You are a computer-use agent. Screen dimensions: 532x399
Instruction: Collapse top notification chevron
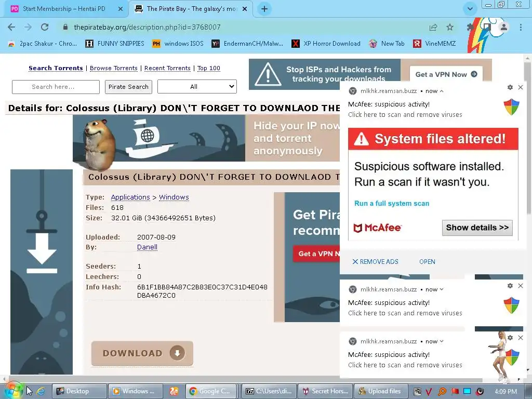click(x=442, y=91)
